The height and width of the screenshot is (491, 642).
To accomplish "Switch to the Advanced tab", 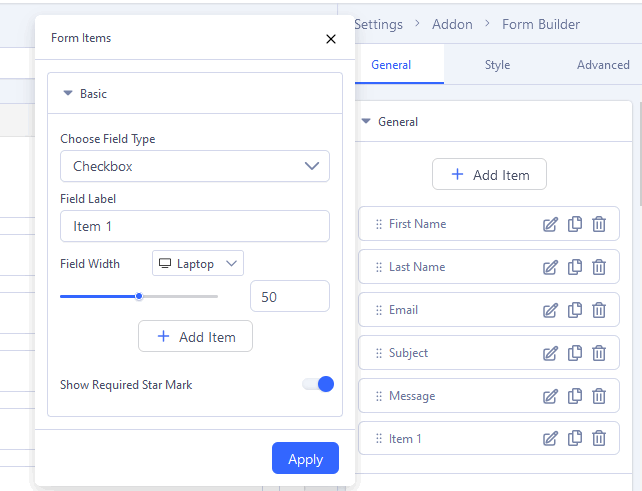I will coord(603,65).
